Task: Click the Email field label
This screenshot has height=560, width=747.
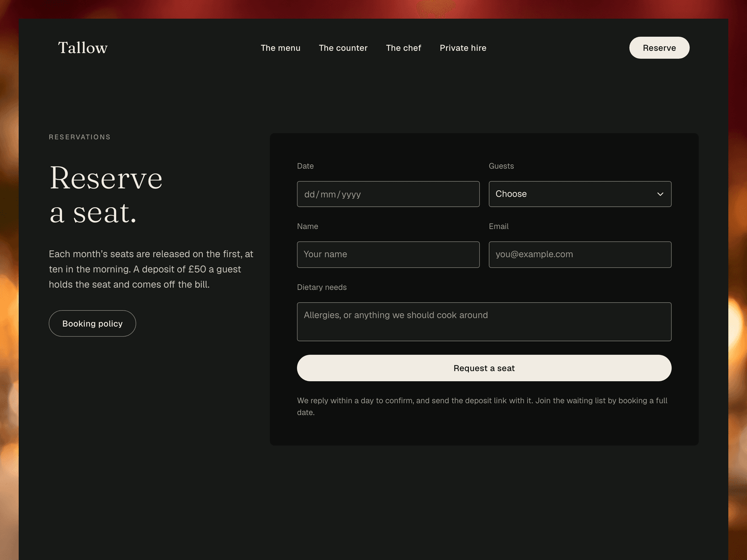Action: click(x=499, y=226)
